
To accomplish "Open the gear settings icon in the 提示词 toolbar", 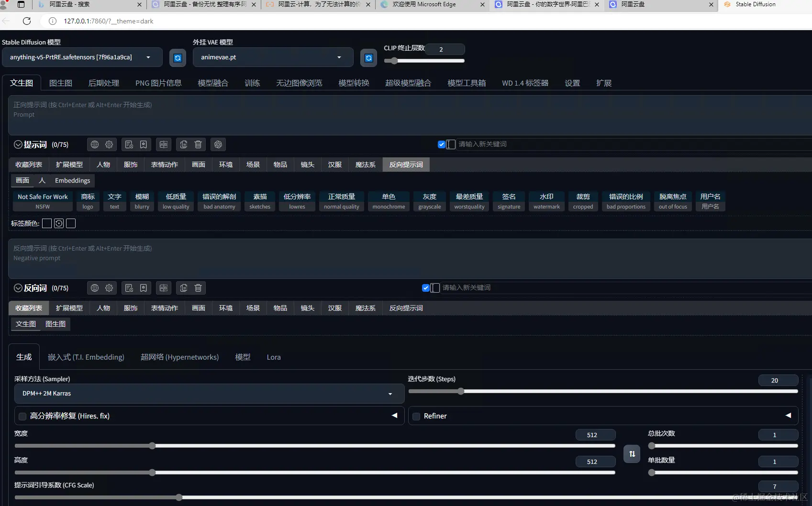I will tap(109, 144).
